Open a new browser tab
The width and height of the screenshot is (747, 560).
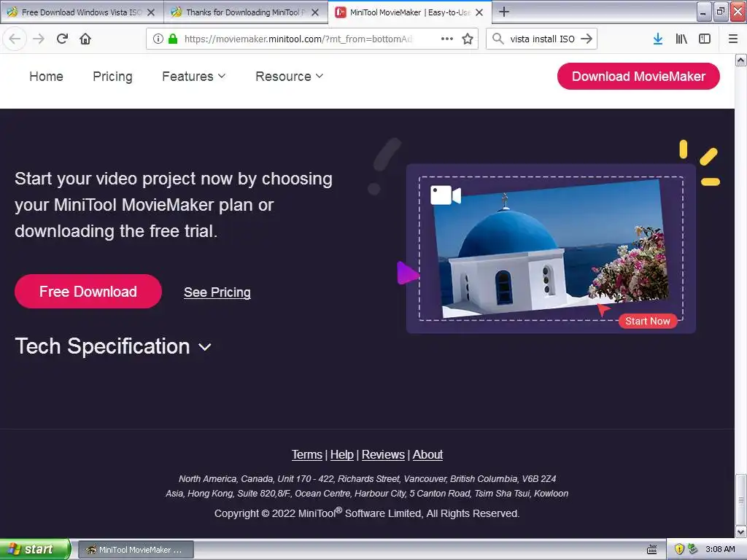504,12
